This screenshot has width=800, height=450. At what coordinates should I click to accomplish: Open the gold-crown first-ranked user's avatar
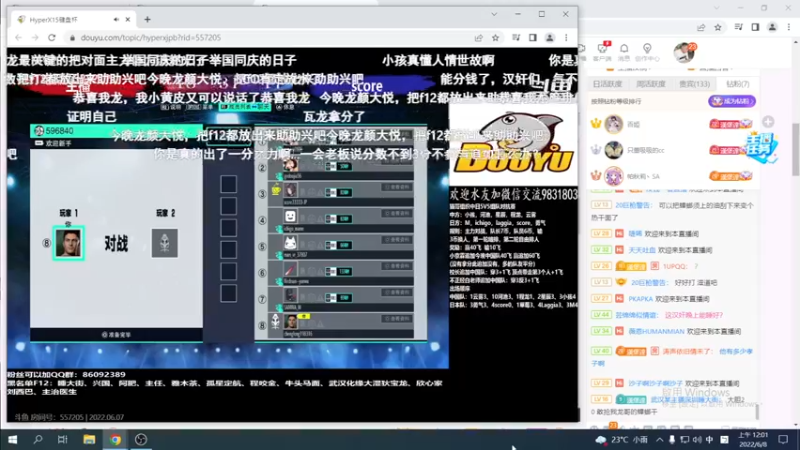click(x=614, y=124)
